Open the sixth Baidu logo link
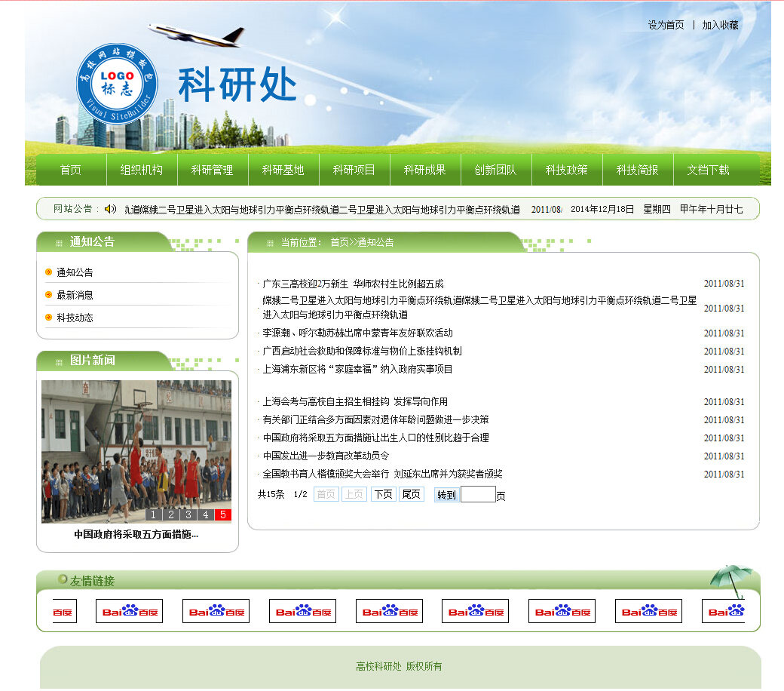 point(475,611)
